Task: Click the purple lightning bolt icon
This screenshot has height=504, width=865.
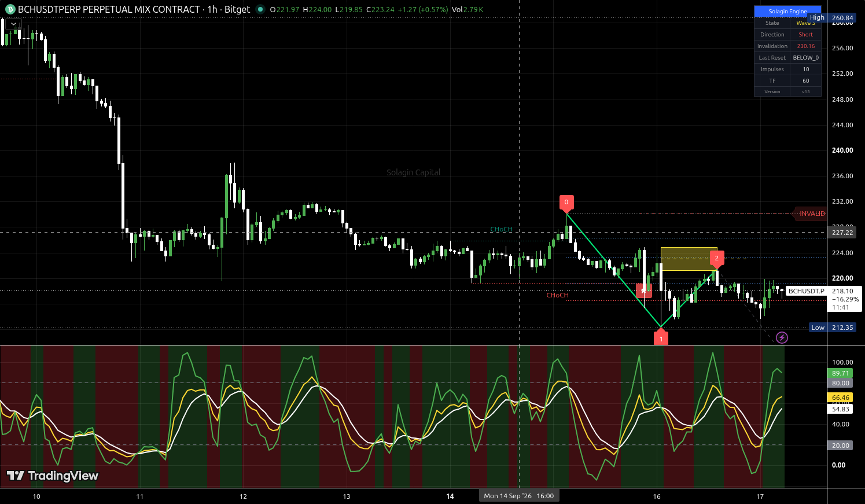Action: (x=782, y=337)
